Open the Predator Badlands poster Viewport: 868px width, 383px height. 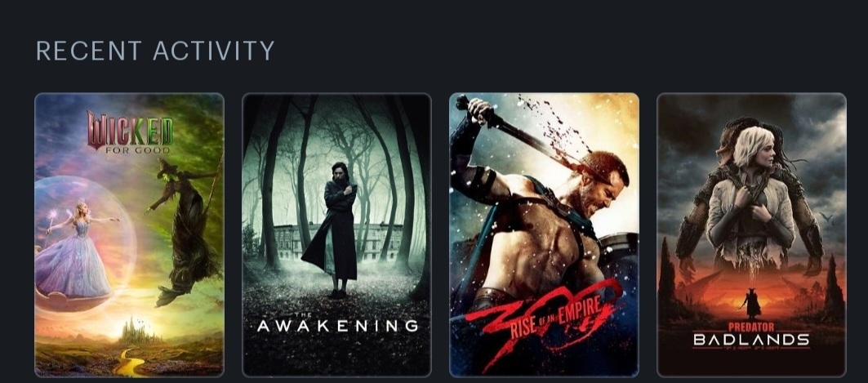click(x=751, y=234)
